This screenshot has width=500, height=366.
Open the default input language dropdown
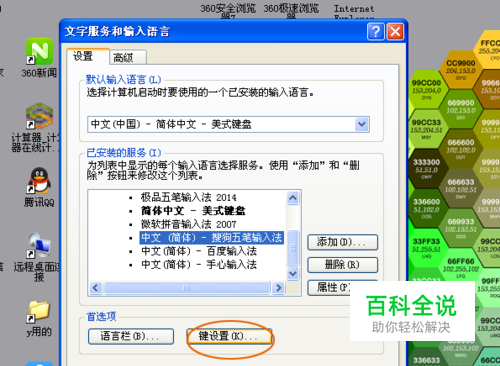362,124
